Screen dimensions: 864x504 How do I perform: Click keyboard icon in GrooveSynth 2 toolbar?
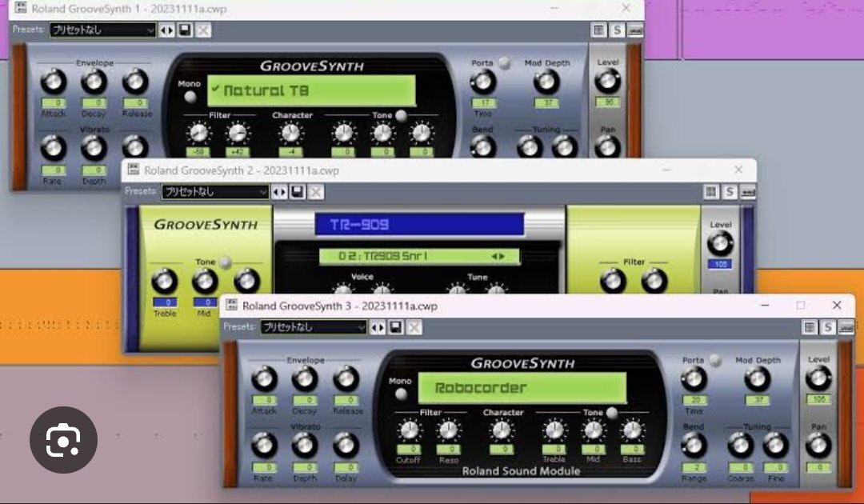click(x=748, y=192)
